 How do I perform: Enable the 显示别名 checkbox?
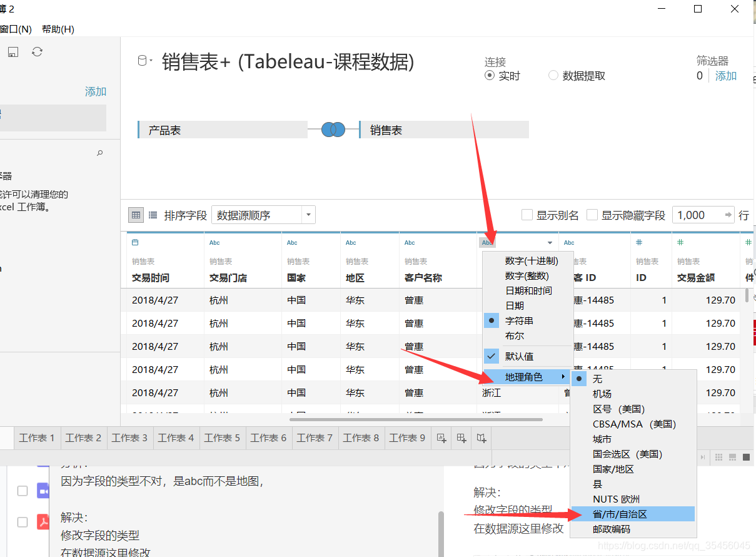point(527,215)
